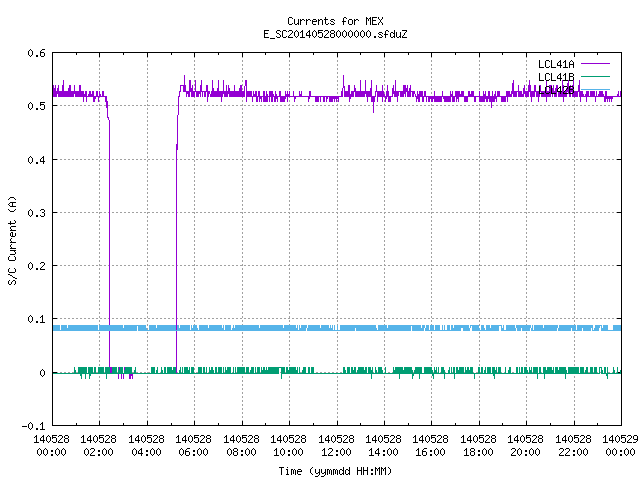Click the 0.6 y-axis tick value
The image size is (640, 480).
pos(36,53)
